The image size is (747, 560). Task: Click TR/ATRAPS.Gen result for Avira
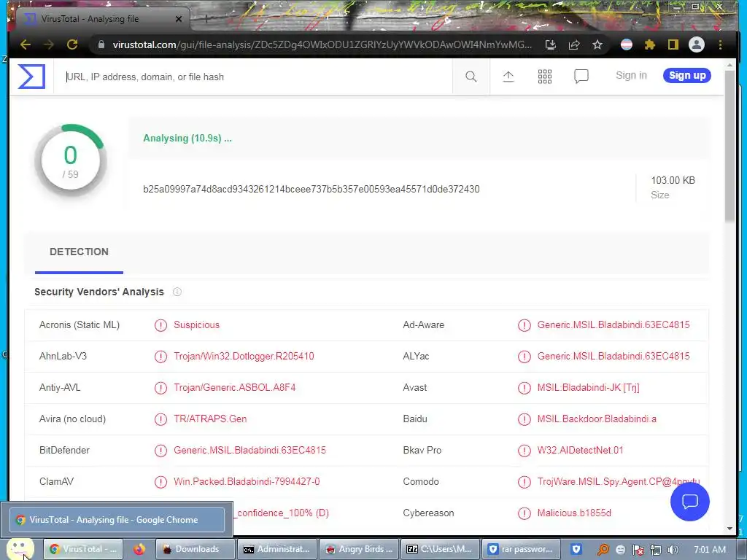coord(210,419)
